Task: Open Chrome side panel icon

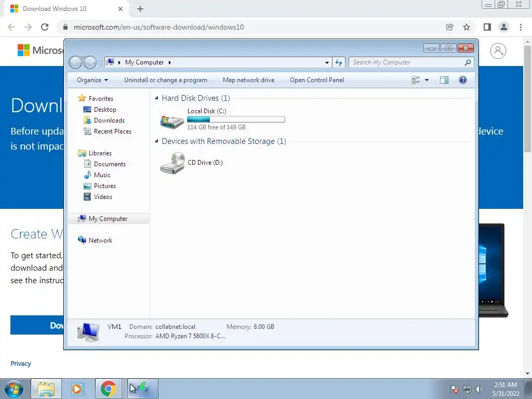Action: tap(487, 27)
